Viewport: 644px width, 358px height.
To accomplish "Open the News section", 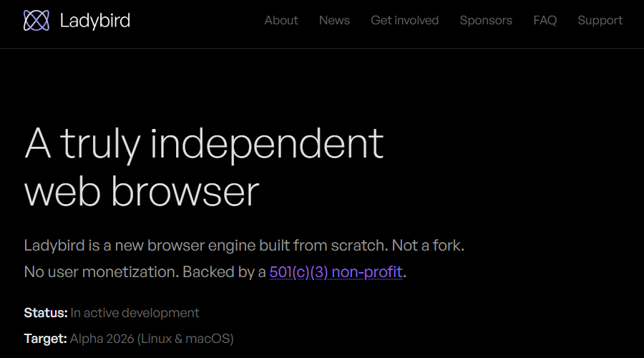I will click(334, 20).
